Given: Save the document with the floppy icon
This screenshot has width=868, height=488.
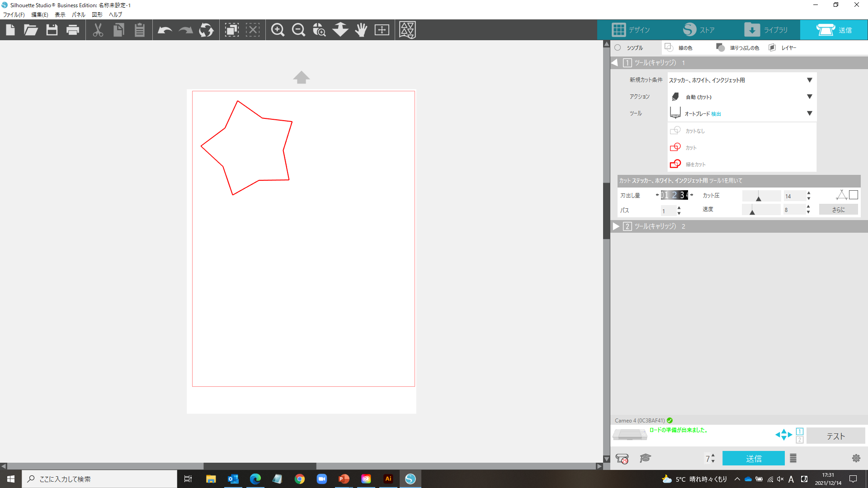Looking at the screenshot, I should pos(52,30).
